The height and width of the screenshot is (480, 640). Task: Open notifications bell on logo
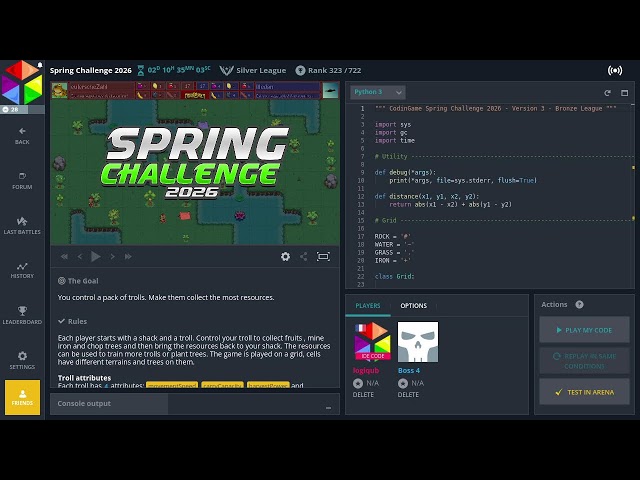pyautogui.click(x=40, y=65)
